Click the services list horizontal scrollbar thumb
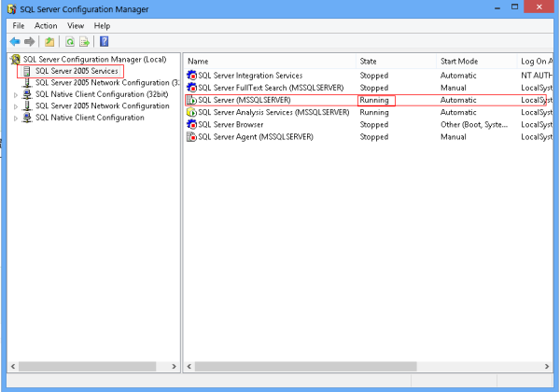The width and height of the screenshot is (560, 392). coord(306,366)
